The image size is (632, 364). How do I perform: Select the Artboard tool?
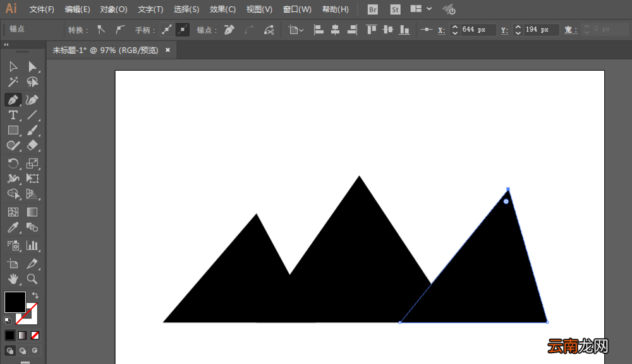tap(13, 264)
